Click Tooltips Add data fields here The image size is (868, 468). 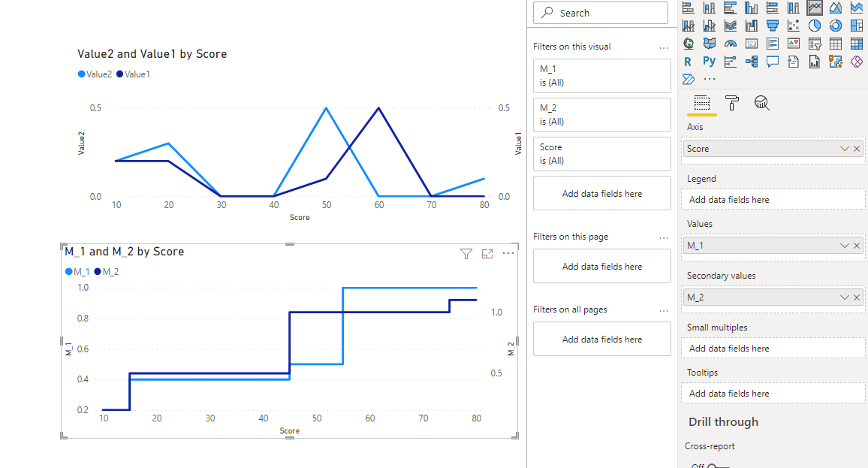click(x=773, y=393)
